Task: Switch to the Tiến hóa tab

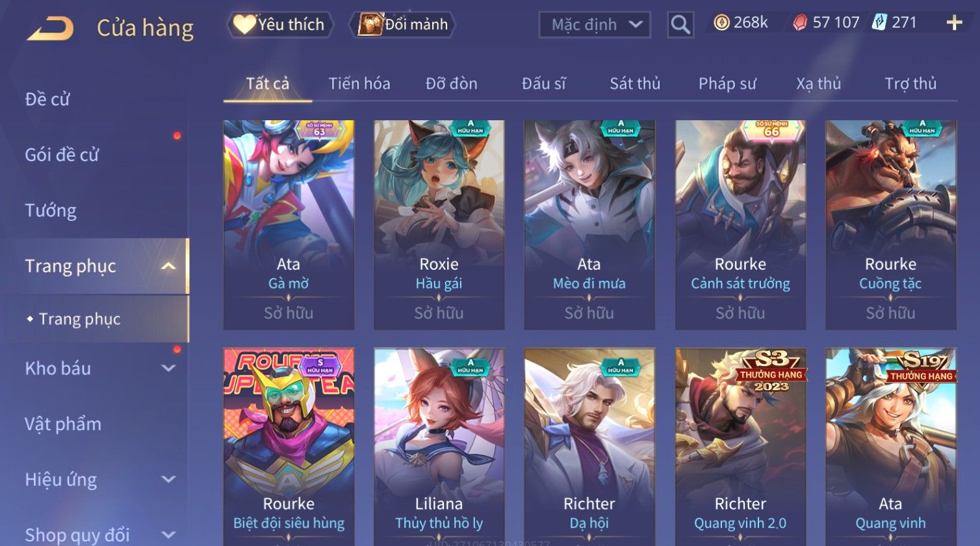Action: tap(359, 84)
